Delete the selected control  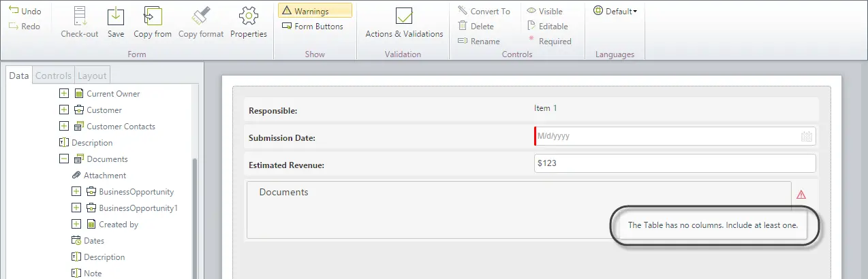pos(476,27)
